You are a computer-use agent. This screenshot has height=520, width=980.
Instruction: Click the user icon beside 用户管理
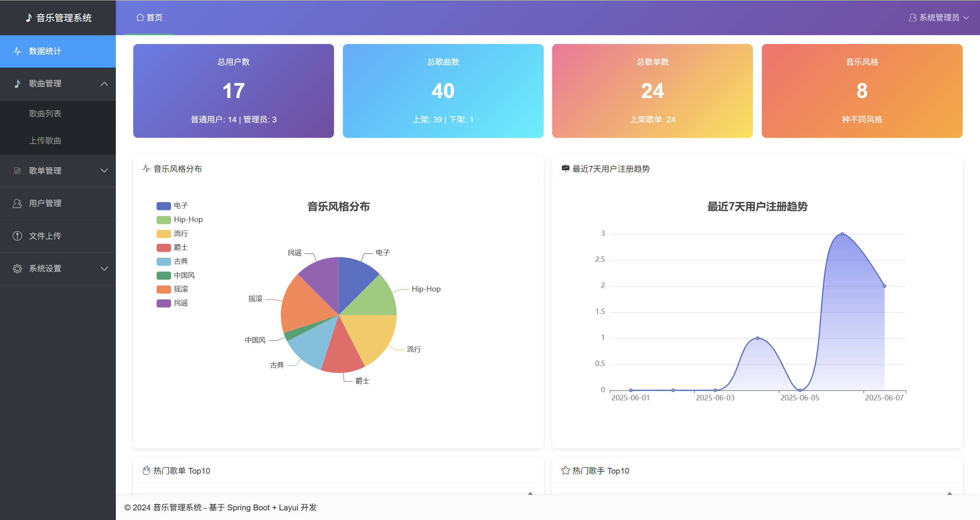pos(17,203)
